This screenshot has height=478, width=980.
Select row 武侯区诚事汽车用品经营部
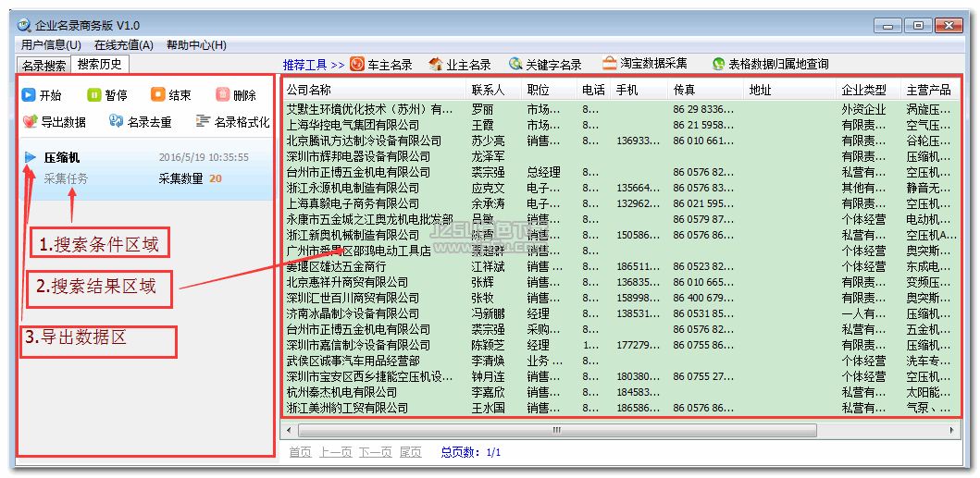(x=621, y=361)
